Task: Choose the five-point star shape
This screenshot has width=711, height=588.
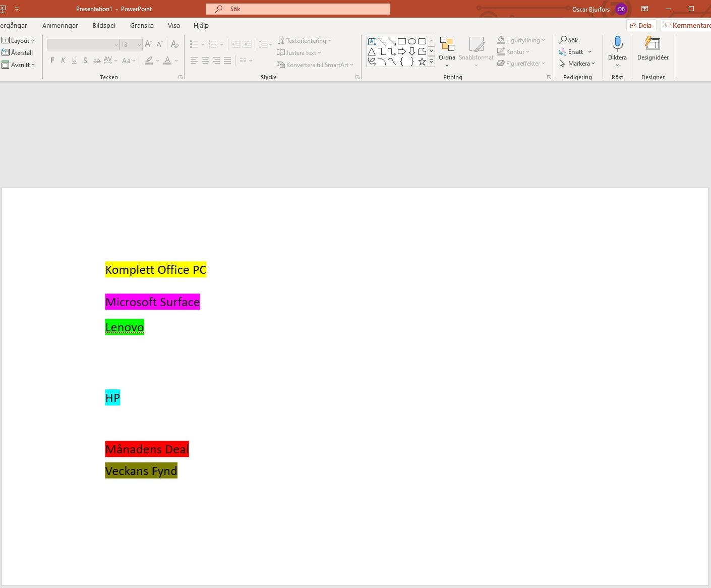Action: (x=422, y=62)
